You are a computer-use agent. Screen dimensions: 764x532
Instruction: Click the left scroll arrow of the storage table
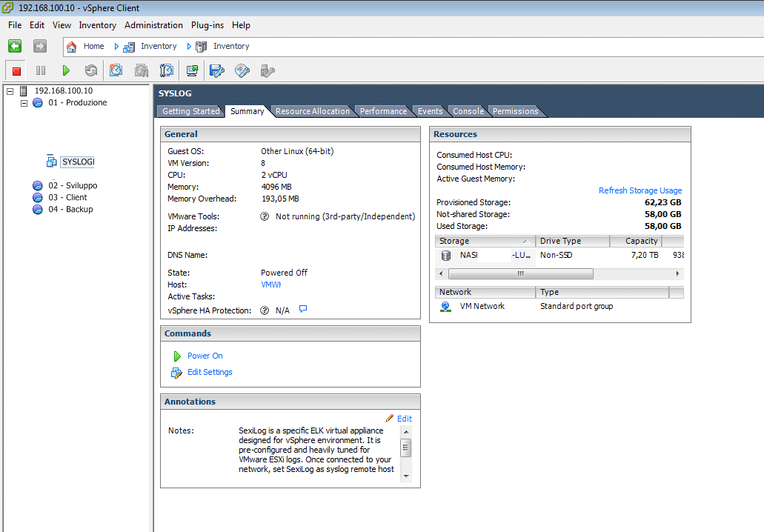point(442,274)
